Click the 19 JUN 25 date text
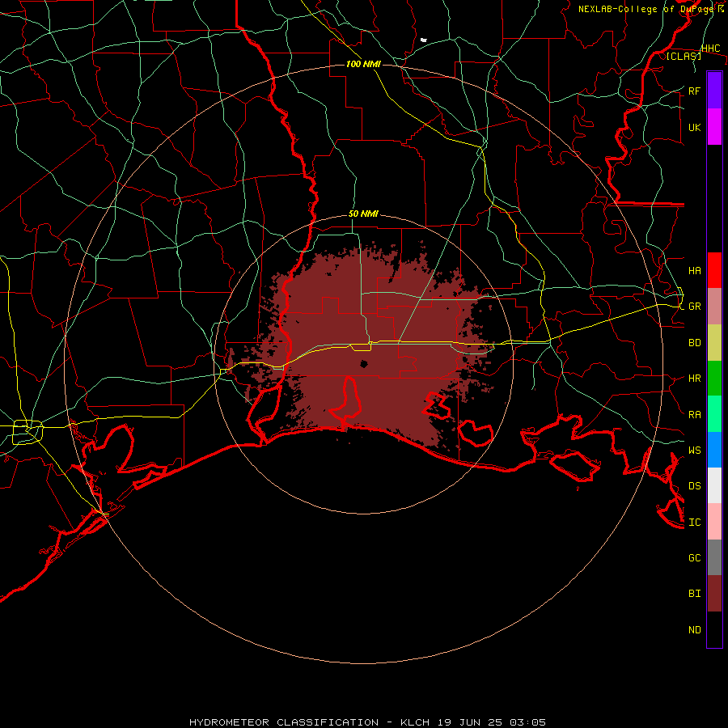The height and width of the screenshot is (728, 728). 470,722
